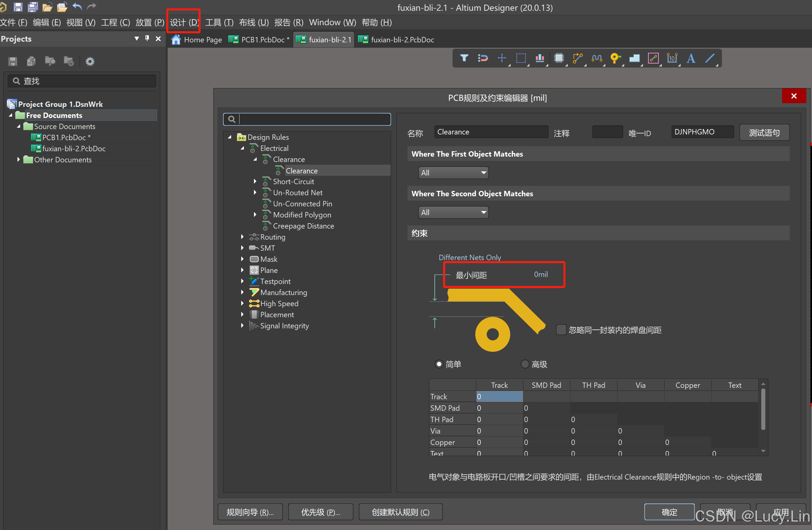This screenshot has height=530, width=812.
Task: Click the 规则向导 (R) button
Action: click(x=250, y=512)
